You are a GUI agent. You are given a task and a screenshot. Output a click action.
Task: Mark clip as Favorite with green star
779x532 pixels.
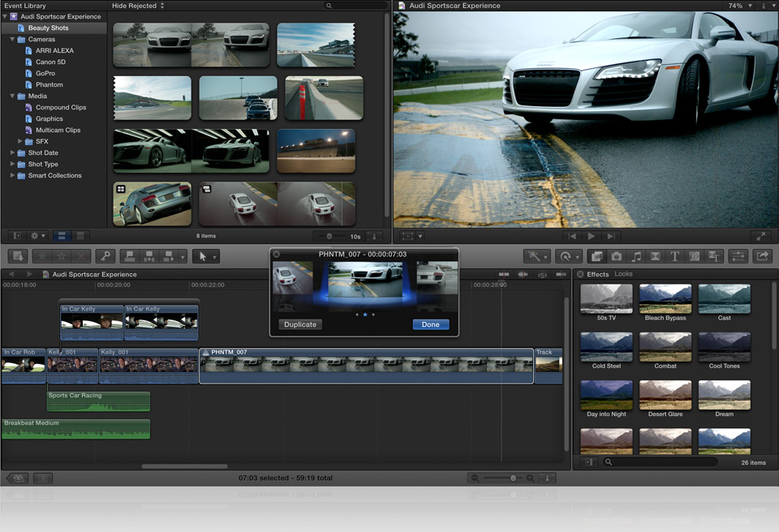coord(42,256)
